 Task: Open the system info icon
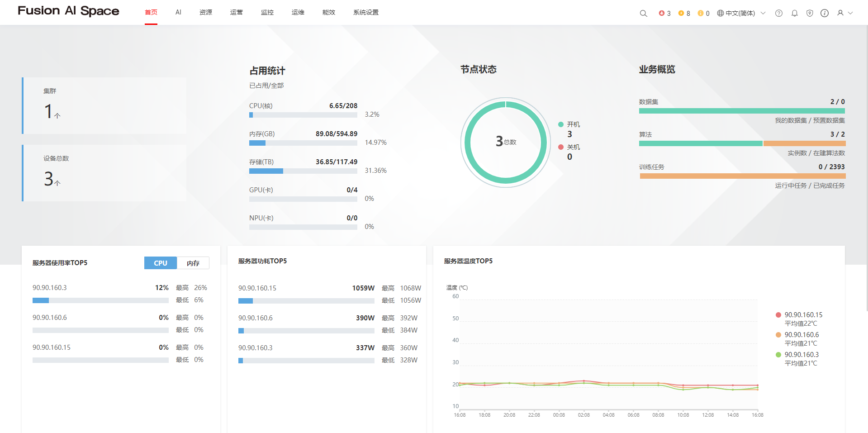[824, 13]
